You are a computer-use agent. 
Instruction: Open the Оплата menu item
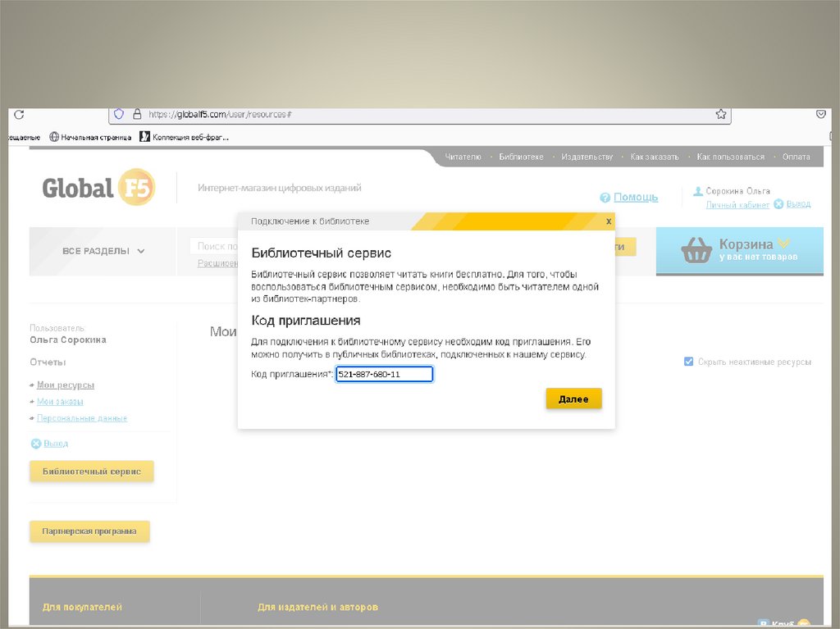[796, 157]
